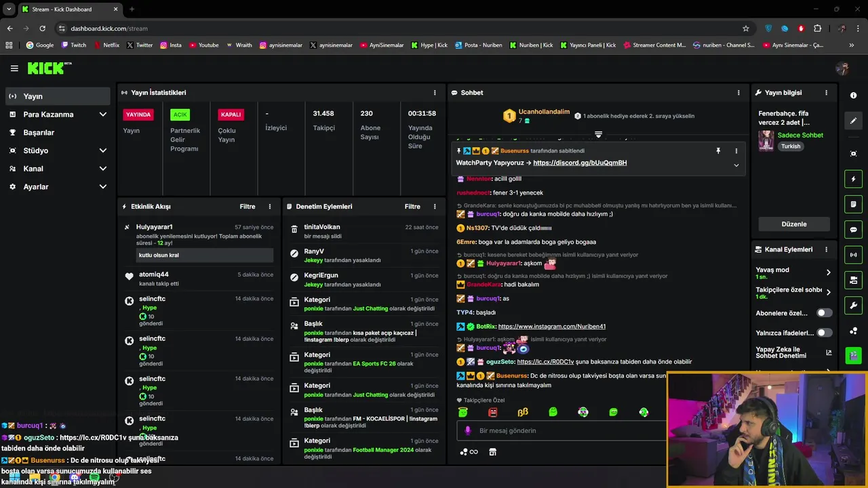Unpin the pinned chat message
Image resolution: width=868 pixels, height=488 pixels.
pyautogui.click(x=718, y=151)
